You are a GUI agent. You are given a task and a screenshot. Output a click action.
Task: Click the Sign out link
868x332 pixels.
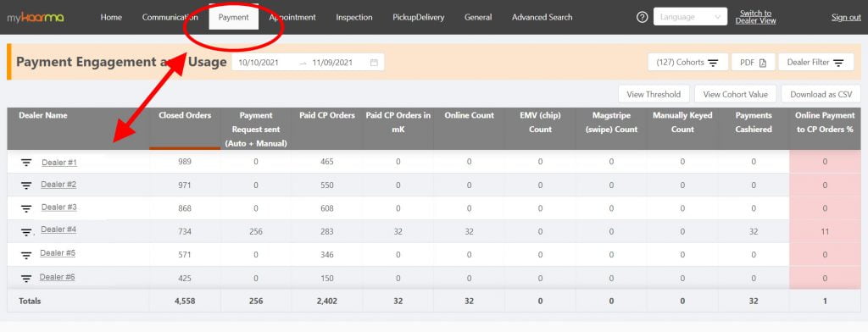tap(846, 17)
